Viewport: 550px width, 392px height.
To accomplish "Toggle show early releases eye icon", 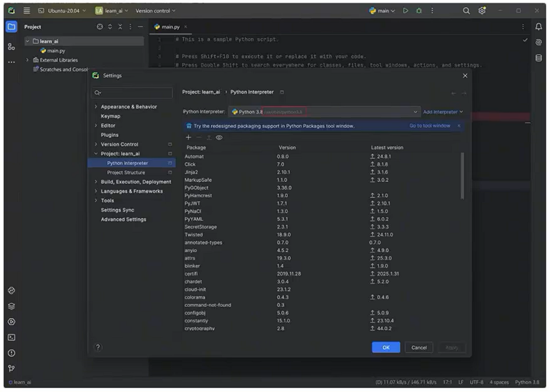I will point(219,137).
